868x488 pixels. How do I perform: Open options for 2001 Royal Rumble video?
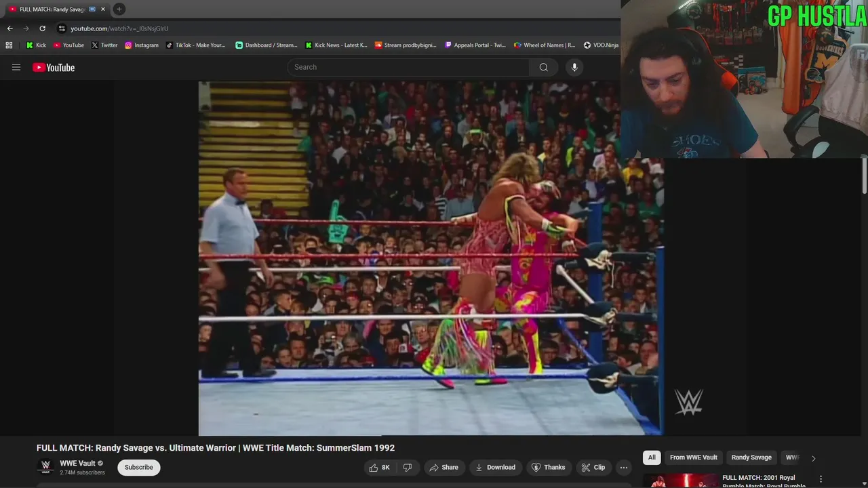(821, 479)
